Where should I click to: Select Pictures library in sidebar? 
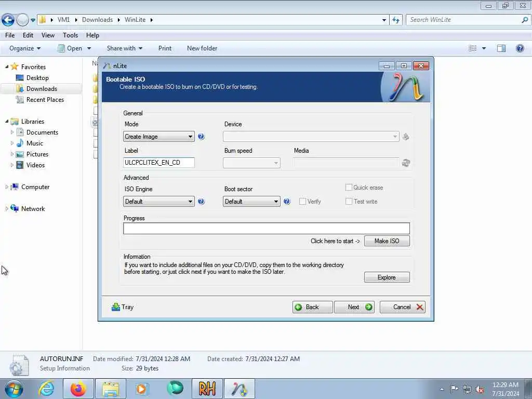(x=37, y=154)
